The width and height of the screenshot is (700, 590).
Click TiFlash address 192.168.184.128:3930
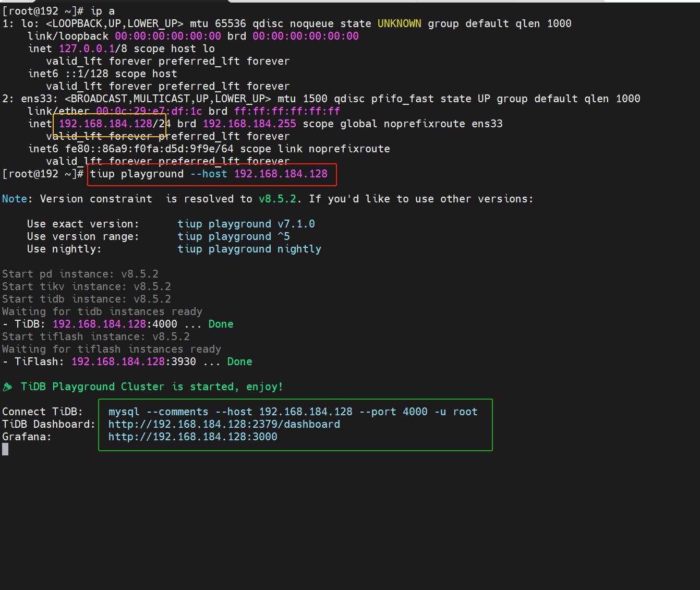[134, 362]
